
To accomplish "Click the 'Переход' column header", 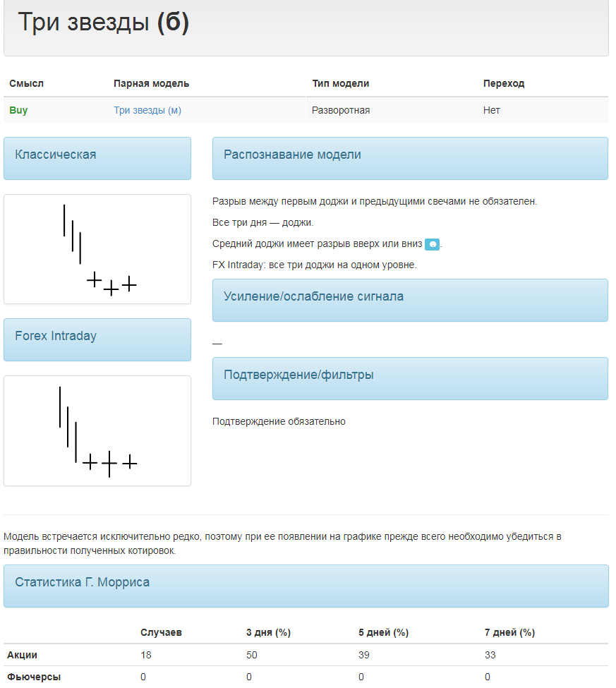I will pos(504,83).
